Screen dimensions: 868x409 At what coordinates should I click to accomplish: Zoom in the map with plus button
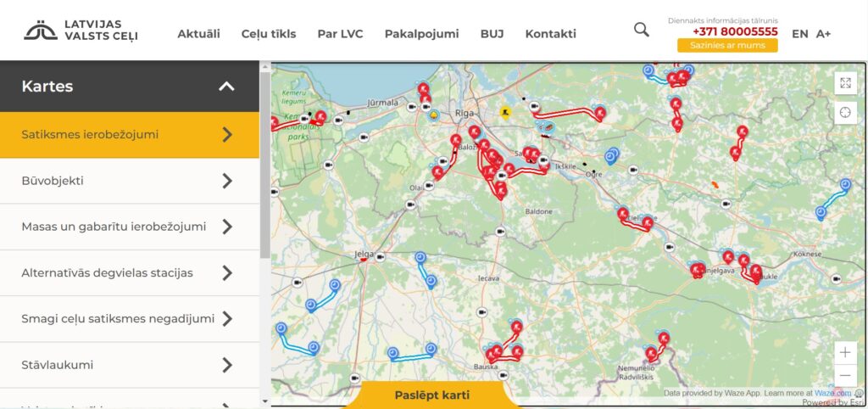click(x=845, y=352)
